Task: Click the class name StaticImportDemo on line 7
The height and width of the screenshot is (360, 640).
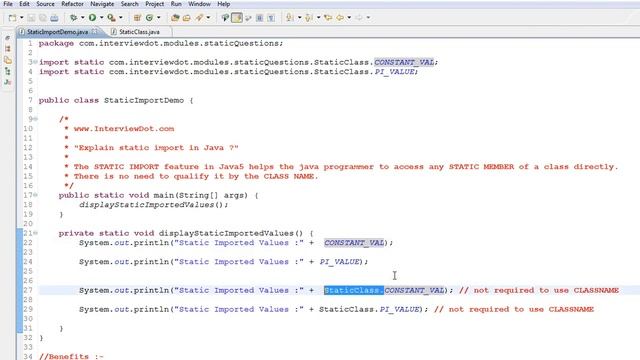Action: pyautogui.click(x=144, y=100)
